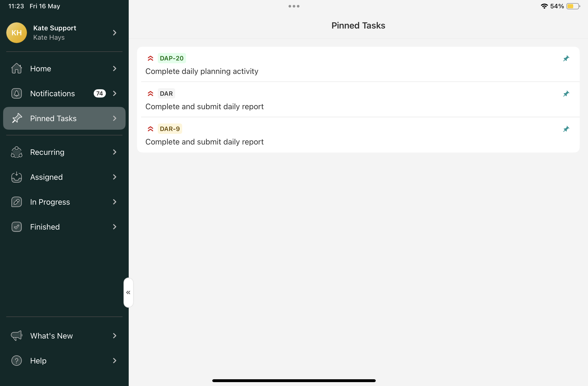
Task: Click the Home house icon
Action: click(17, 68)
